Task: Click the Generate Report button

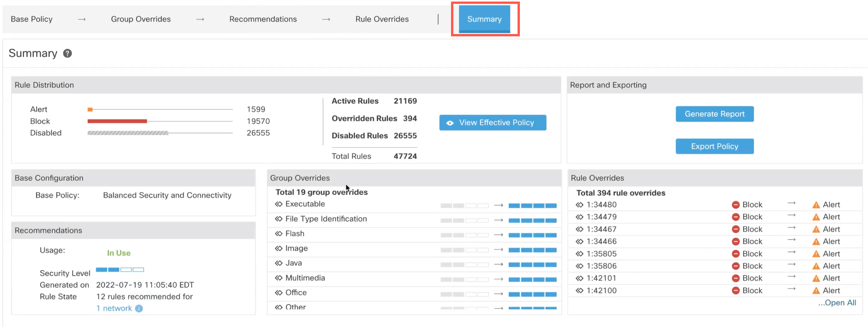Action: tap(714, 114)
